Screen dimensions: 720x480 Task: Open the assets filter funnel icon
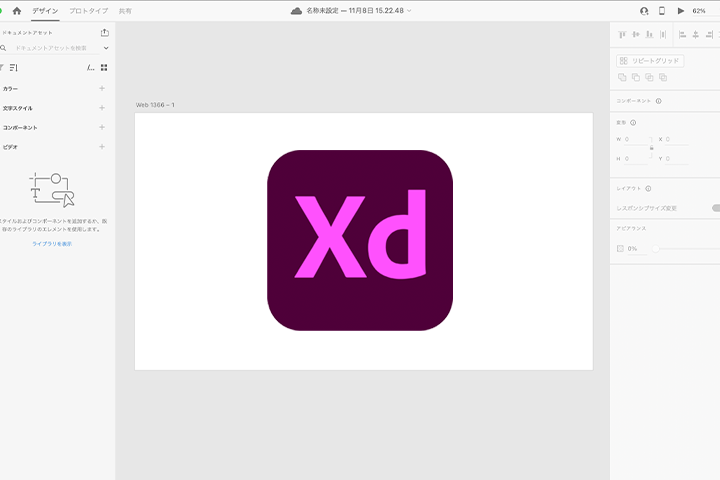[x=1, y=68]
